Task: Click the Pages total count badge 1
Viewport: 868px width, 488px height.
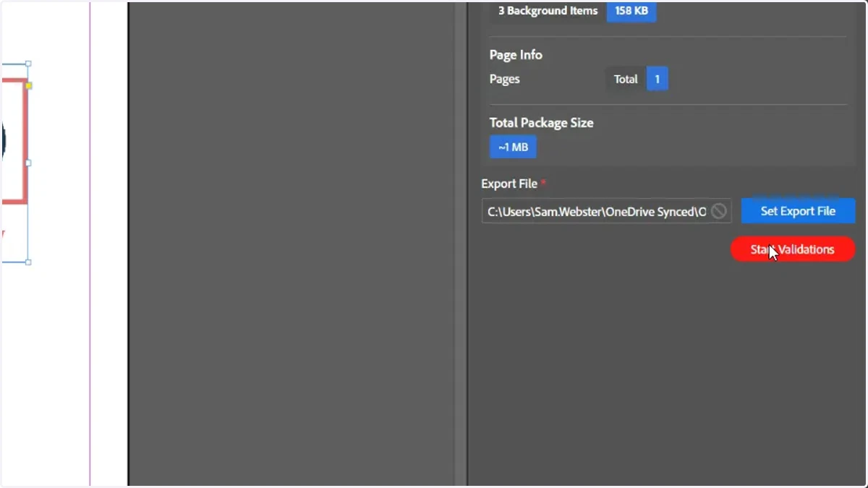Action: (x=657, y=79)
